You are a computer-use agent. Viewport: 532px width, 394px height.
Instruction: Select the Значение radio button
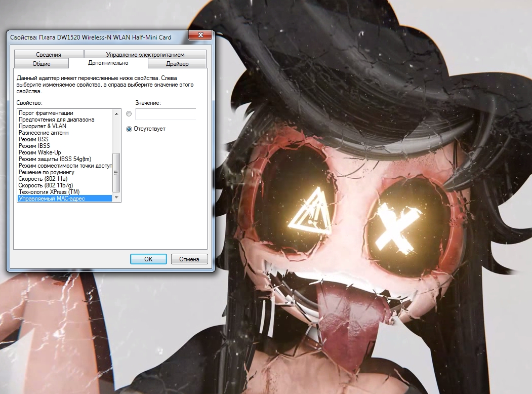pos(129,114)
